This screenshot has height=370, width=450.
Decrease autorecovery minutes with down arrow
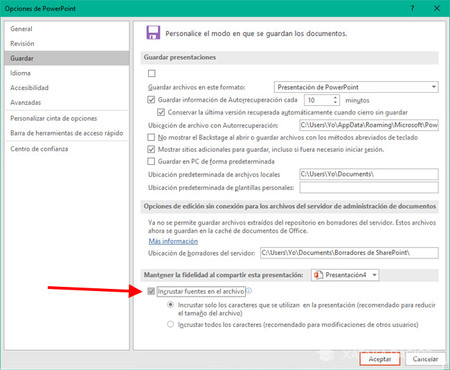(335, 102)
